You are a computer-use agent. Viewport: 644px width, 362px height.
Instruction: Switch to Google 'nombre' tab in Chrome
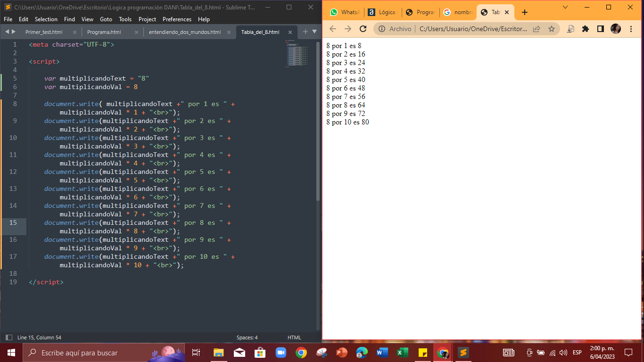[458, 12]
